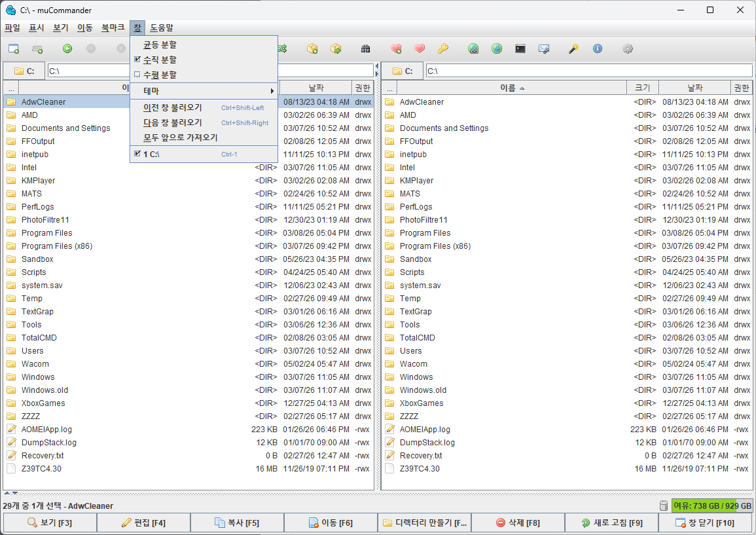Viewport: 756px width, 535px height.
Task: Open credentials editor key icon
Action: point(443,48)
